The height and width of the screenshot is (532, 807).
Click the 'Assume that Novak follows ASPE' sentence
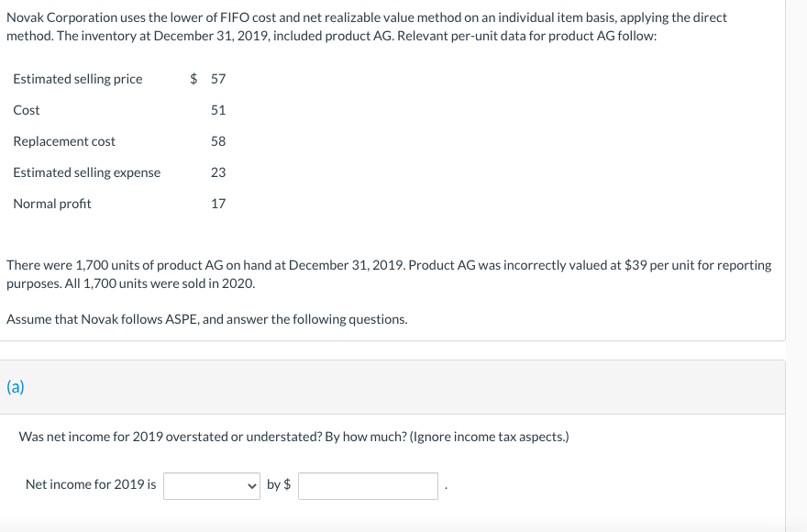207,319
